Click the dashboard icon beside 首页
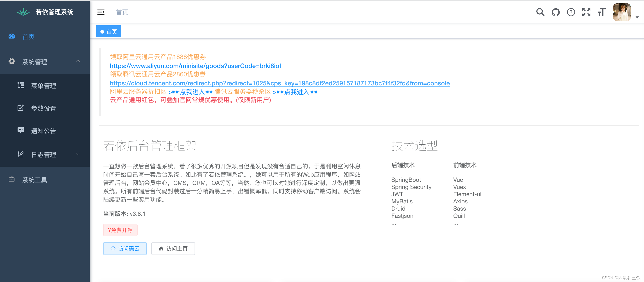The width and height of the screenshot is (644, 282). [x=12, y=36]
